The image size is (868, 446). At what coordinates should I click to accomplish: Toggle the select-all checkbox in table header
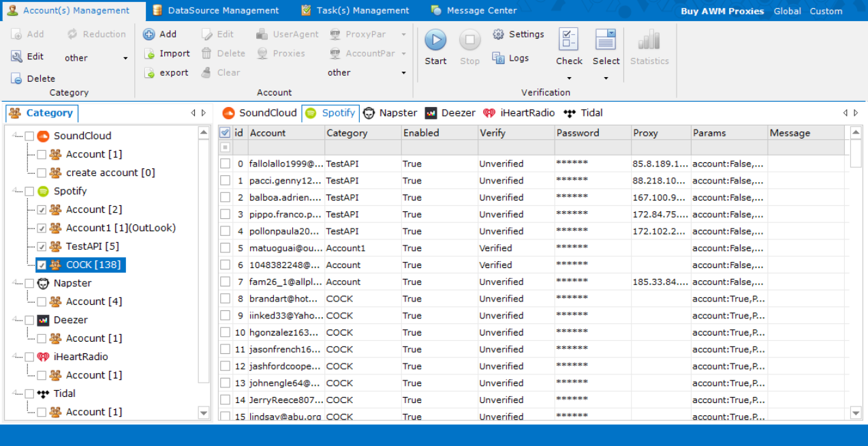point(225,132)
